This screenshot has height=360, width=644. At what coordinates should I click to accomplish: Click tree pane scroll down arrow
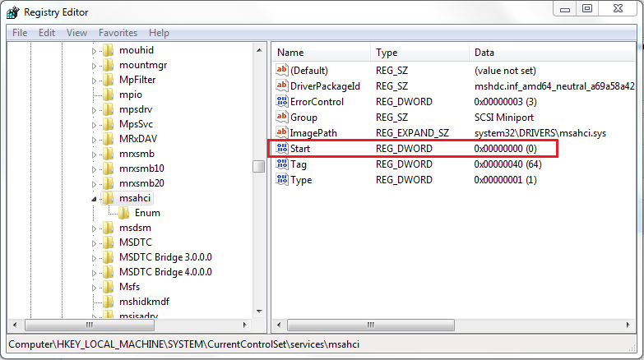coord(259,312)
